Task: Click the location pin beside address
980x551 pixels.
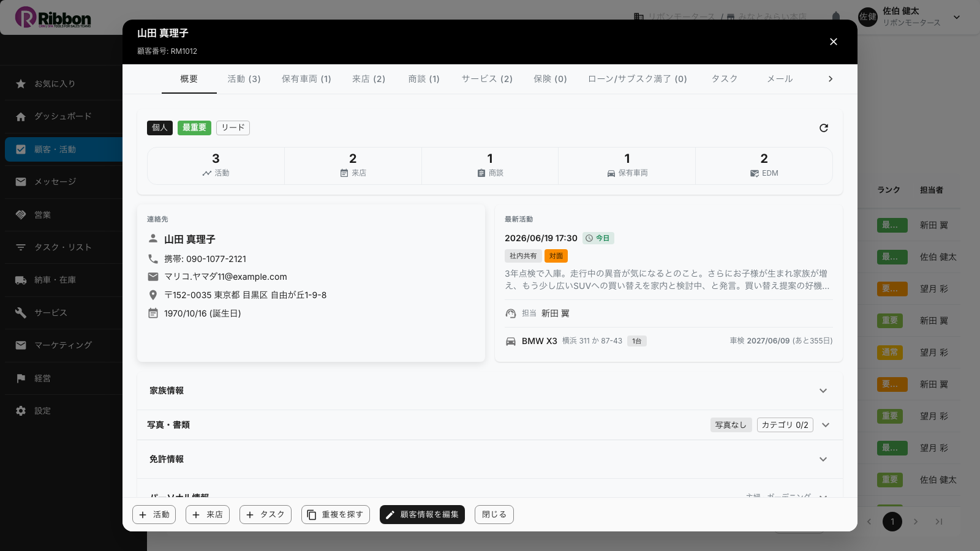Action: pyautogui.click(x=153, y=295)
